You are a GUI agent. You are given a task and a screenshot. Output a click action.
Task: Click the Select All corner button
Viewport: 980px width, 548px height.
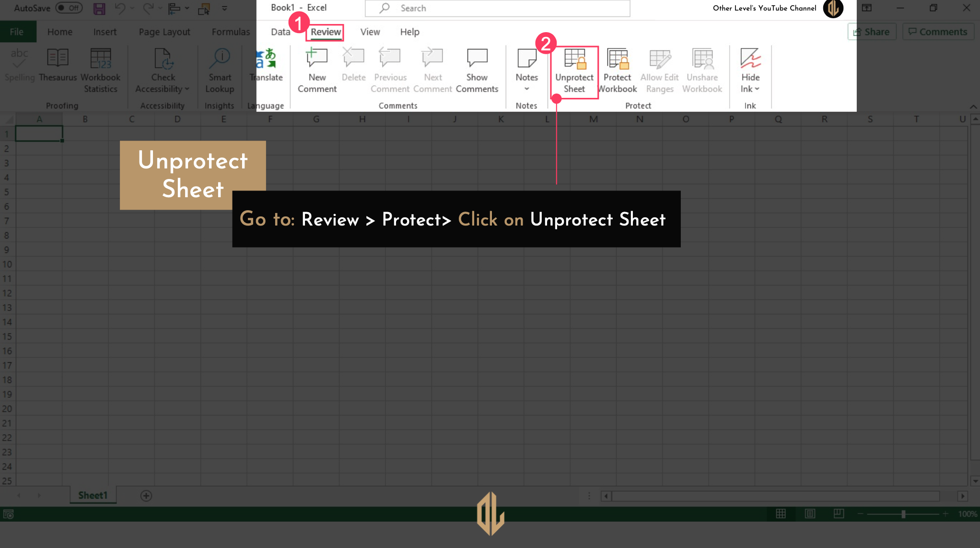coord(8,119)
